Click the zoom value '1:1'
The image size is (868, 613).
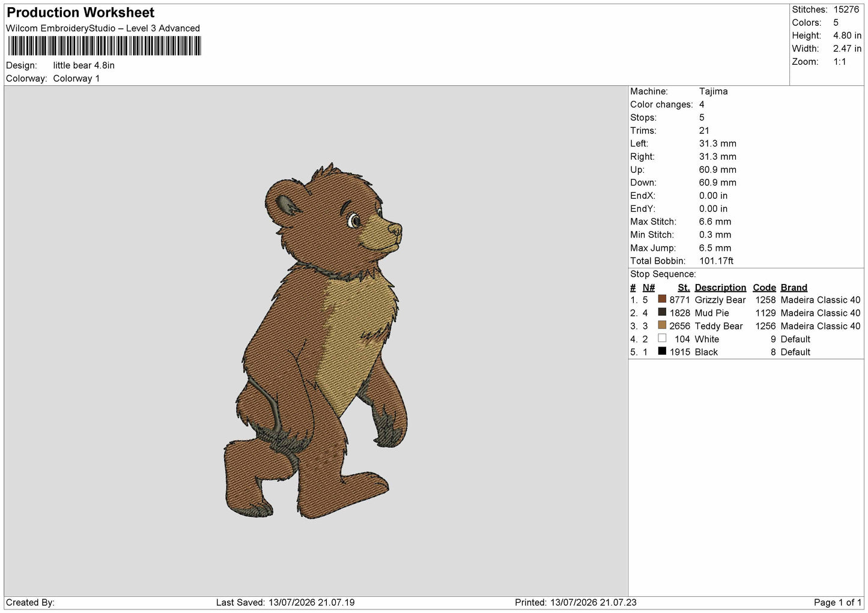click(839, 62)
